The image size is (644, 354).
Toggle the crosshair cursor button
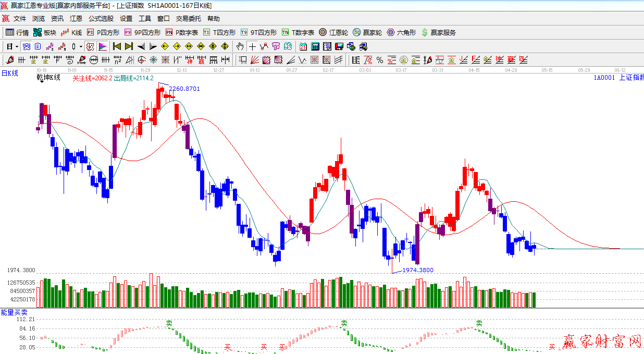coord(252,46)
